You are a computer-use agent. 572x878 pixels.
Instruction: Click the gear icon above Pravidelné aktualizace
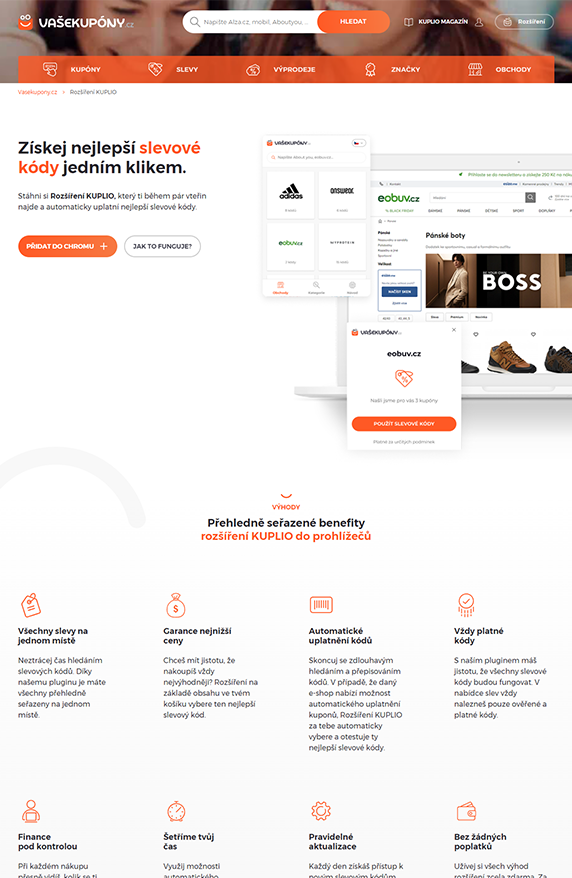(x=321, y=811)
